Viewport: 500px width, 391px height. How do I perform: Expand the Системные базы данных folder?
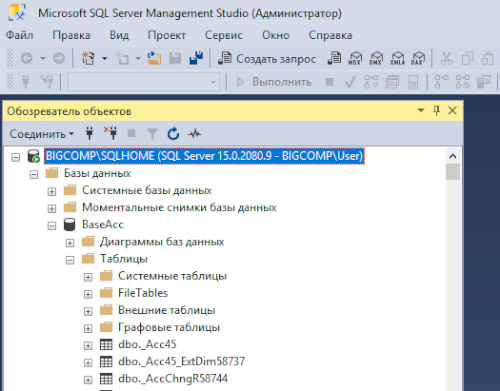[52, 192]
